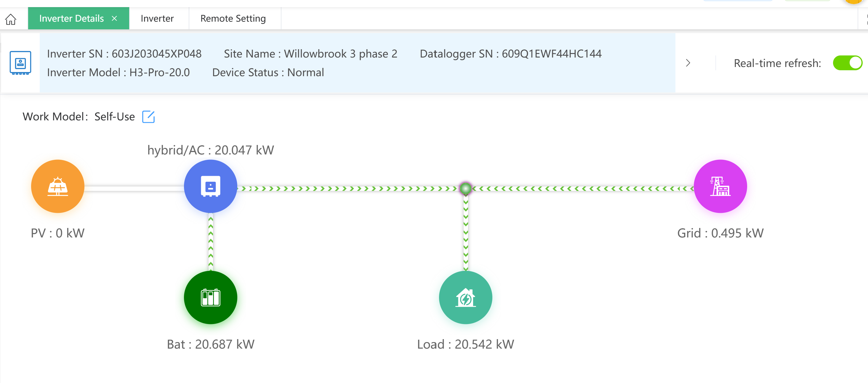The width and height of the screenshot is (868, 383).
Task: Click the Grid 0.495 kW label
Action: (720, 233)
